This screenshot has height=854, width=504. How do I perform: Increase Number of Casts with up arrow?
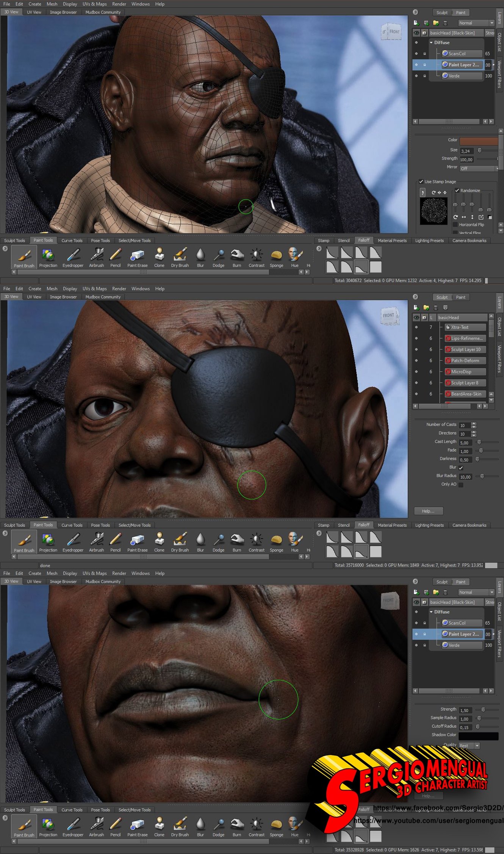[474, 424]
